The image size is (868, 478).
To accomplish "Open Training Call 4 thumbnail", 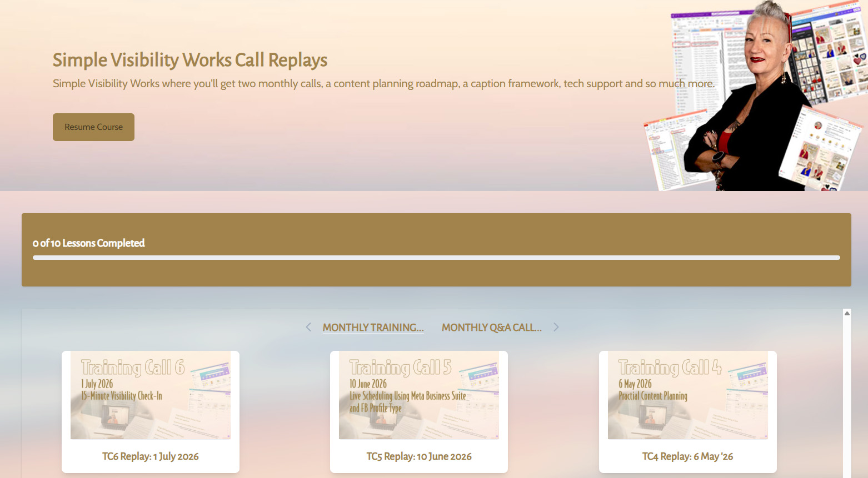I will click(x=688, y=395).
